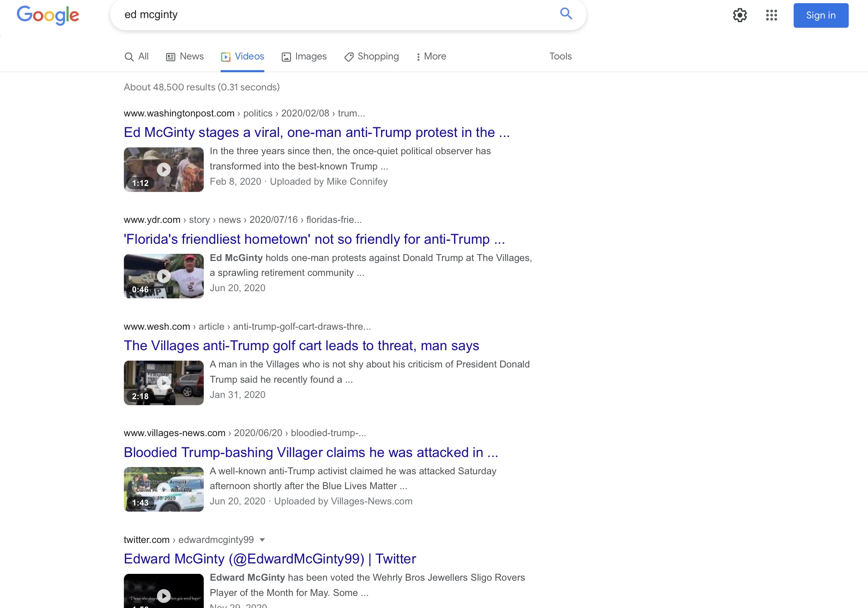Click the www.ydr.com URL breadcrumb

243,220
